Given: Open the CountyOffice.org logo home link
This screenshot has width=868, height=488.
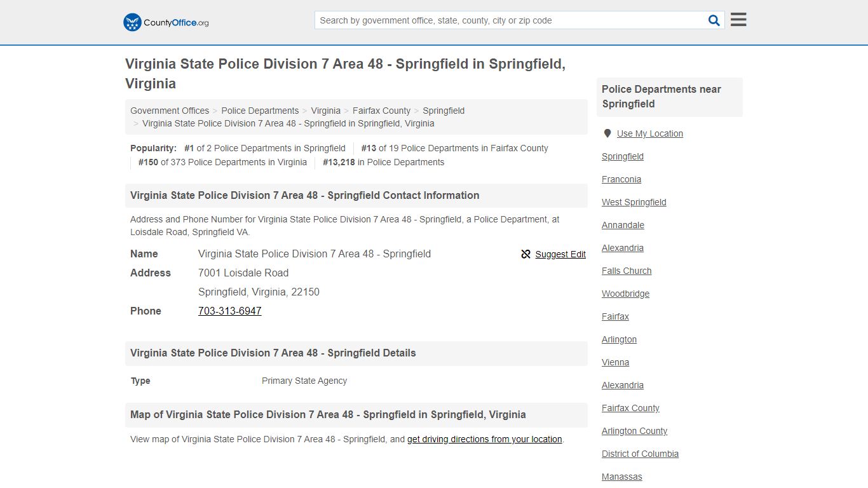Looking at the screenshot, I should coord(166,22).
